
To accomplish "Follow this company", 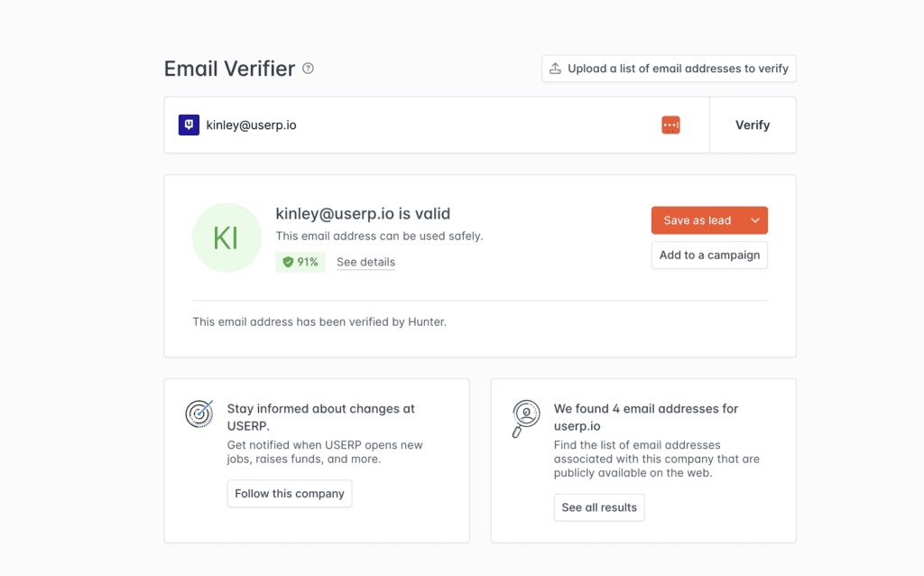I will [290, 494].
